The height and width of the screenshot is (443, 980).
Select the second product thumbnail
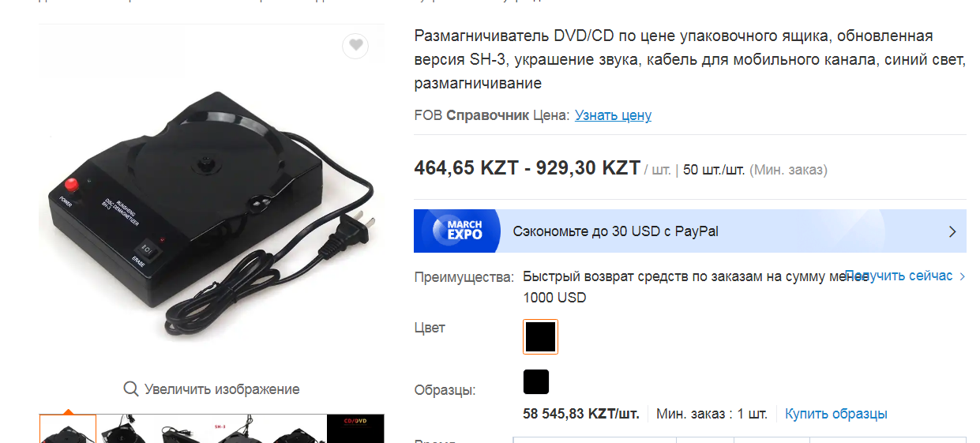tap(126, 429)
